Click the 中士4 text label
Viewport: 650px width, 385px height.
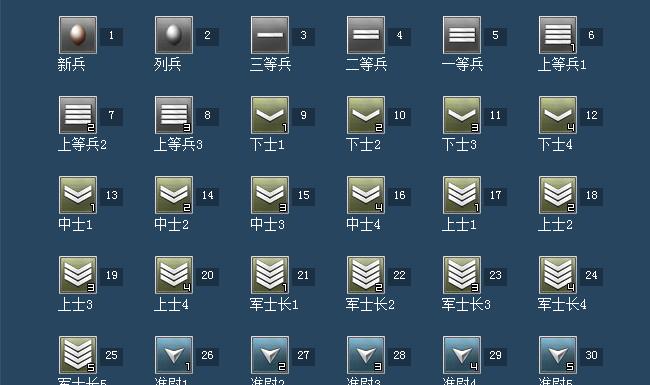point(363,225)
